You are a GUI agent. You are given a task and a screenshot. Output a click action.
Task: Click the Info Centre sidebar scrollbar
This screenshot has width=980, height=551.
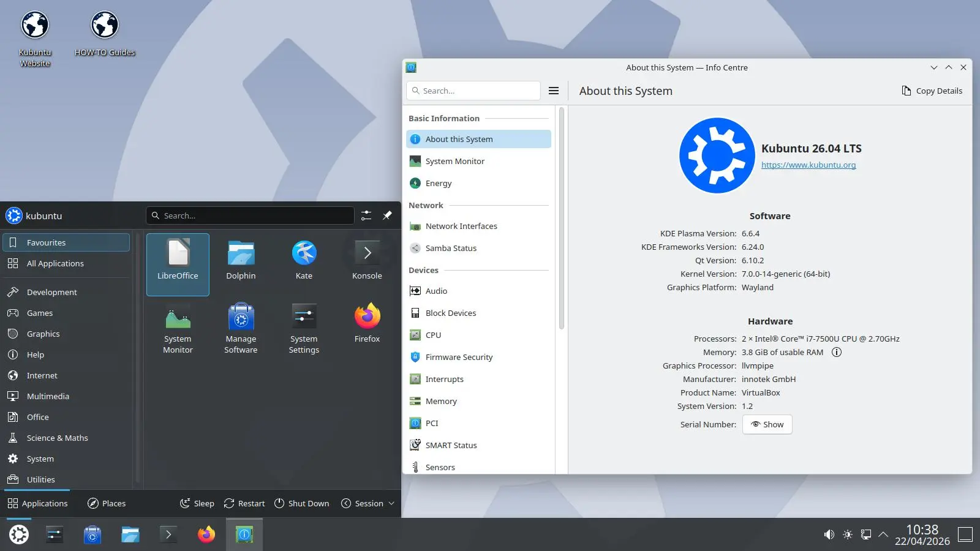point(561,218)
